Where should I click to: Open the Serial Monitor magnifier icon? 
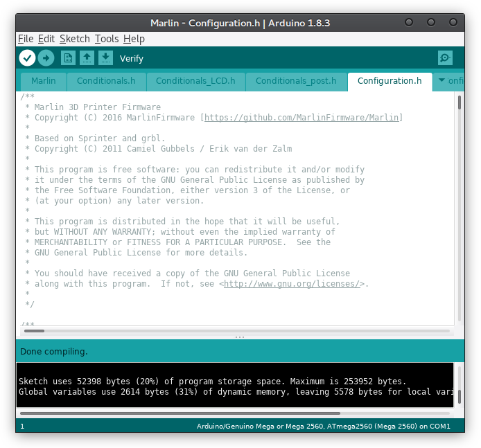point(445,58)
